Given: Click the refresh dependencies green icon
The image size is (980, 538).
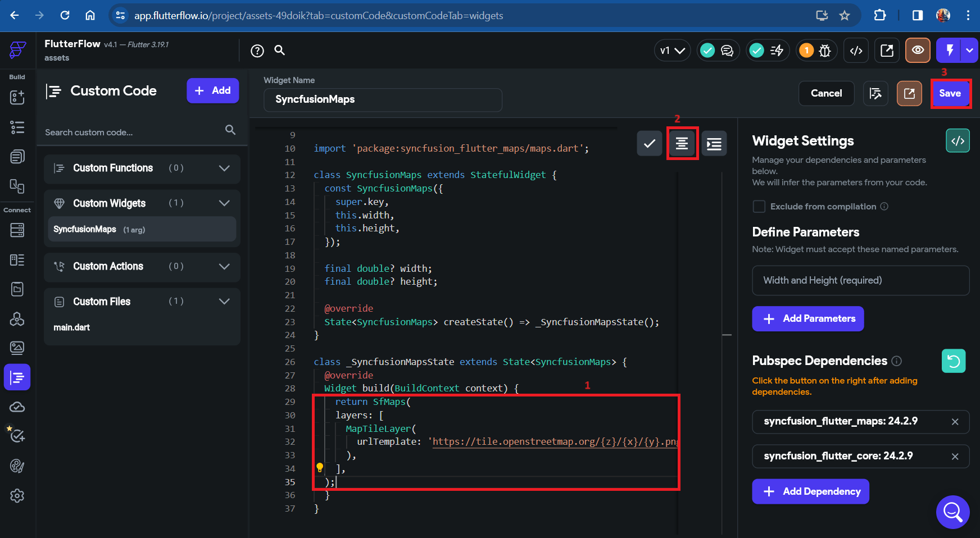Looking at the screenshot, I should click(x=954, y=361).
